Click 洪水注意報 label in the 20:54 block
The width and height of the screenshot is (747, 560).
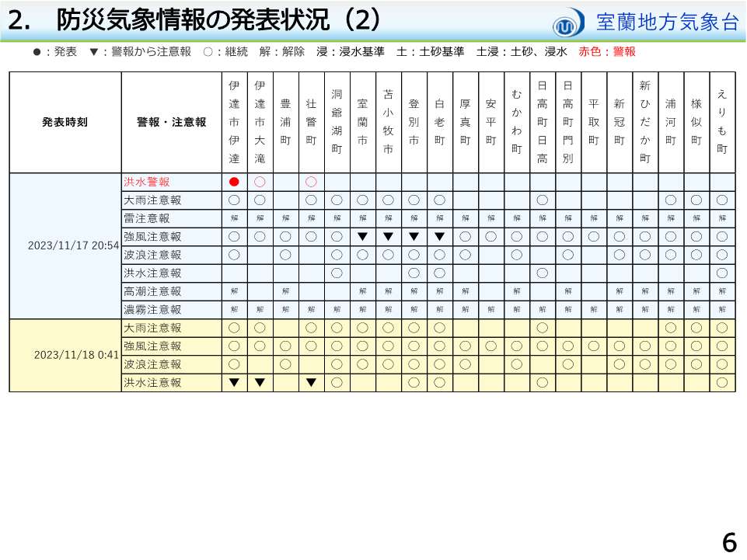(152, 273)
